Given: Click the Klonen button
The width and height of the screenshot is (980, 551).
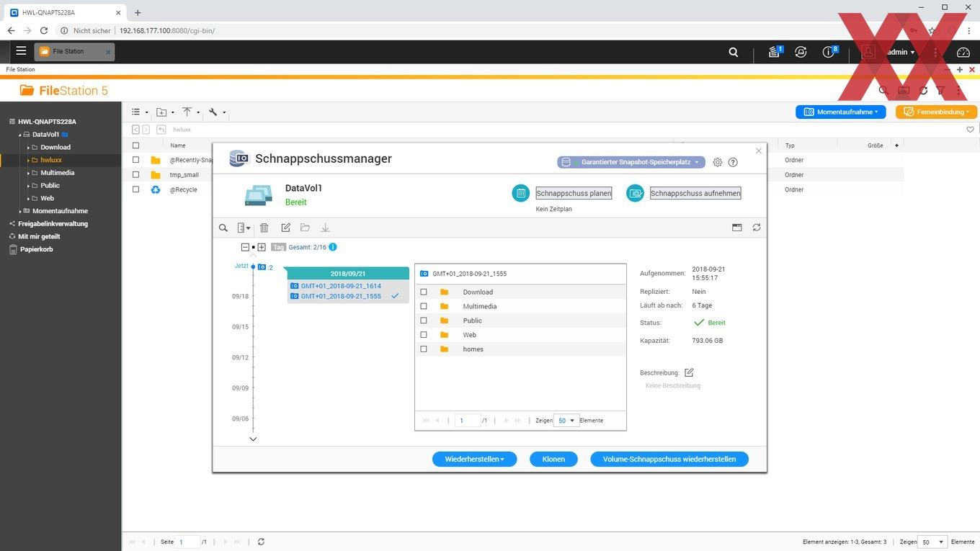Looking at the screenshot, I should tap(553, 459).
